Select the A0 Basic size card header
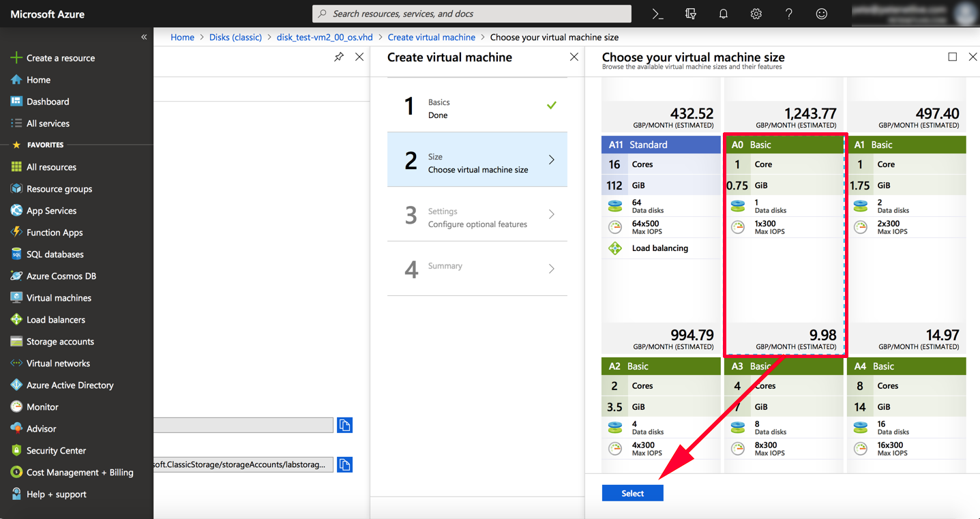The width and height of the screenshot is (980, 519). pyautogui.click(x=784, y=145)
